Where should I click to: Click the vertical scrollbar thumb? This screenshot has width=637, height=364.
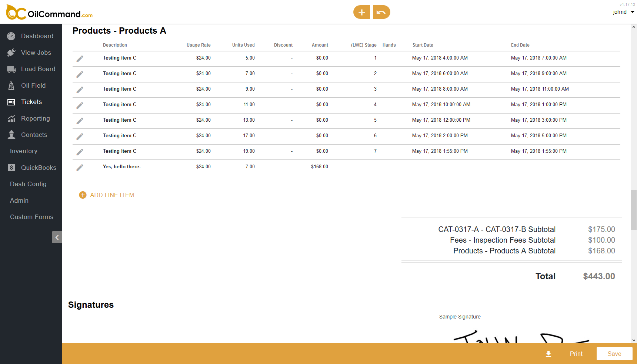coord(634,210)
